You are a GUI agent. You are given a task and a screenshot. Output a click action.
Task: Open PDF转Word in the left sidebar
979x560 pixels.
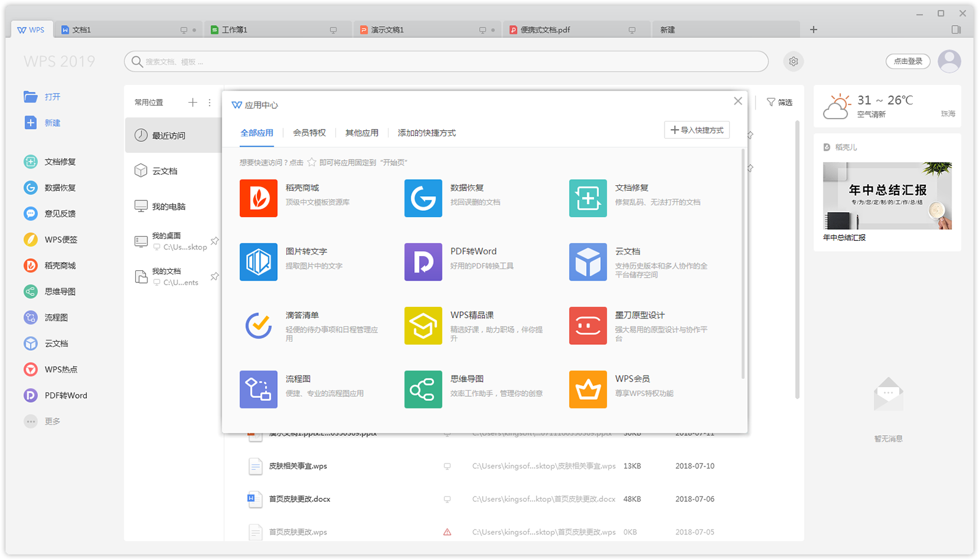(56, 396)
